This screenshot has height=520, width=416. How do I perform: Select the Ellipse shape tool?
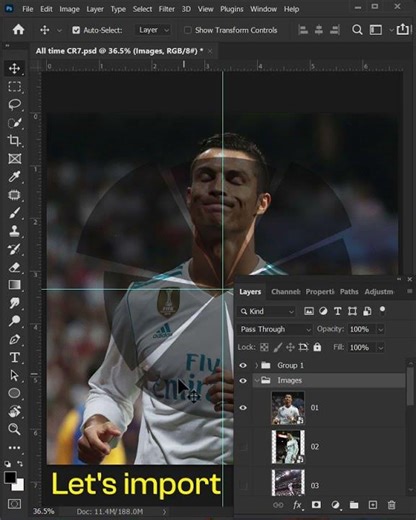[x=14, y=393]
